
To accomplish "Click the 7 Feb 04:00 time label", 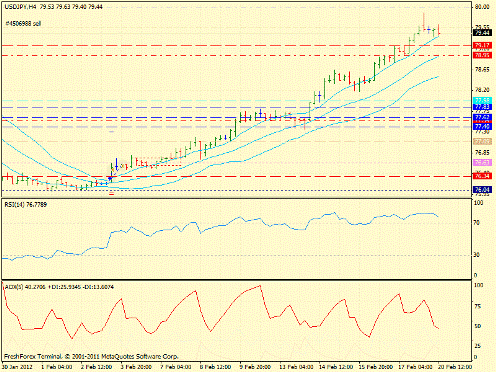I will click(x=176, y=367).
